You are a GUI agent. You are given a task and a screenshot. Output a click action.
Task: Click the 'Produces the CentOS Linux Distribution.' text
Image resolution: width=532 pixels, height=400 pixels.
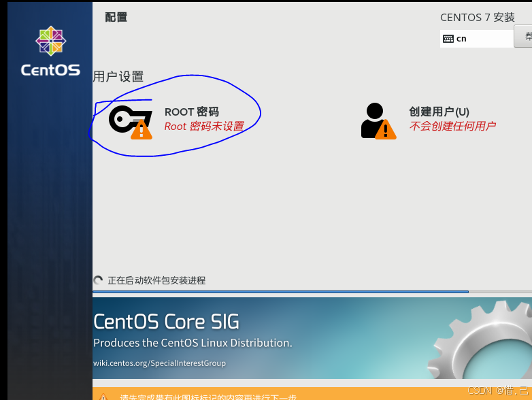coord(193,343)
